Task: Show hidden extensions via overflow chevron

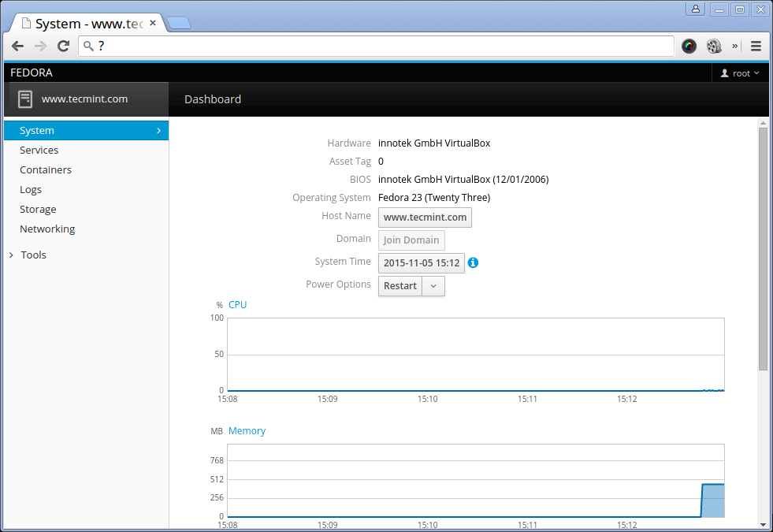Action: click(735, 46)
